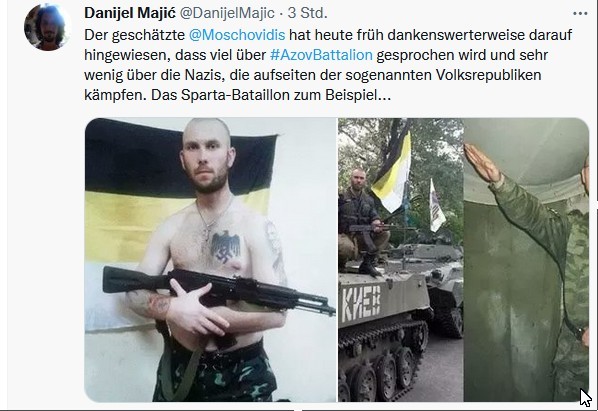This screenshot has height=411, width=598.
Task: Follow the @Moschovidis mention link
Action: point(237,35)
